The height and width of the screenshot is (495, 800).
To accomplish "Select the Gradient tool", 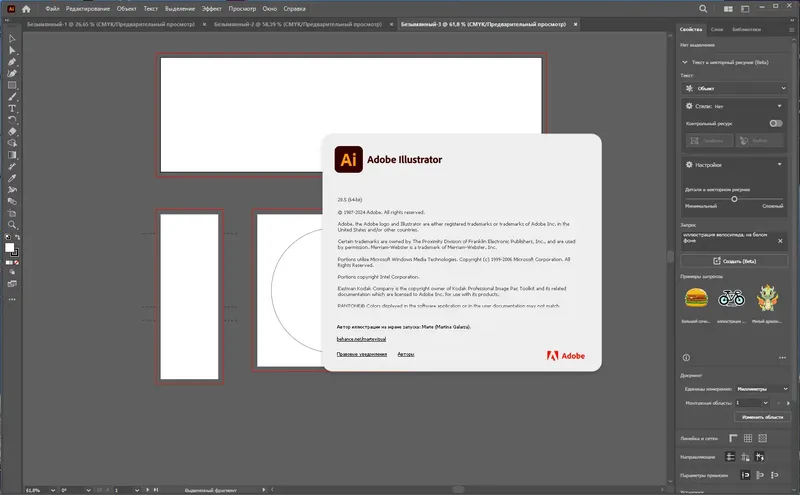I will click(x=12, y=155).
